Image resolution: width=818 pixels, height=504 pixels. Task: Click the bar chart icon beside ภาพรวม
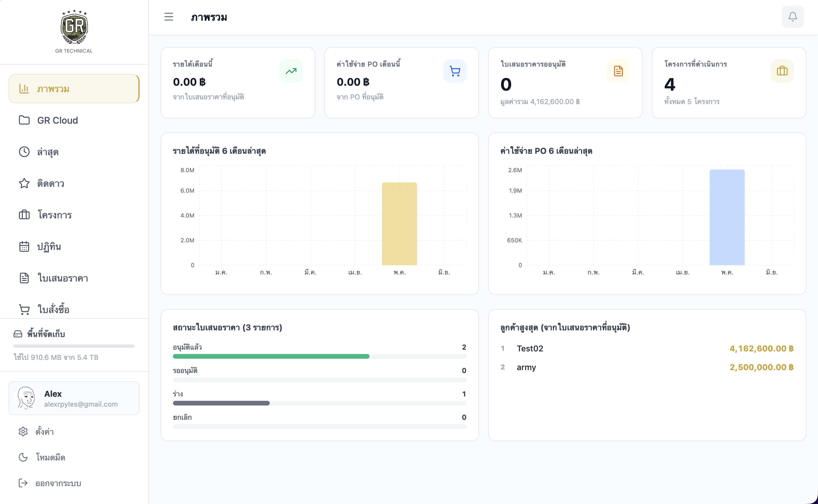[x=24, y=89]
